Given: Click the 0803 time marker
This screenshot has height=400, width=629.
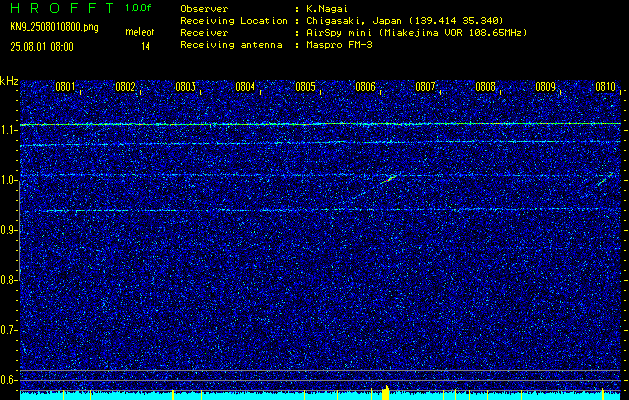Looking at the screenshot, I should pyautogui.click(x=185, y=87).
